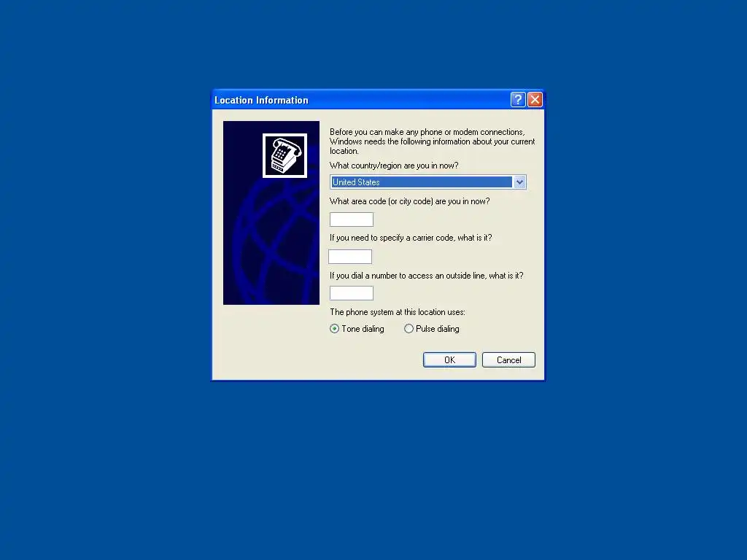The width and height of the screenshot is (747, 560).
Task: Click the OK button
Action: point(449,360)
